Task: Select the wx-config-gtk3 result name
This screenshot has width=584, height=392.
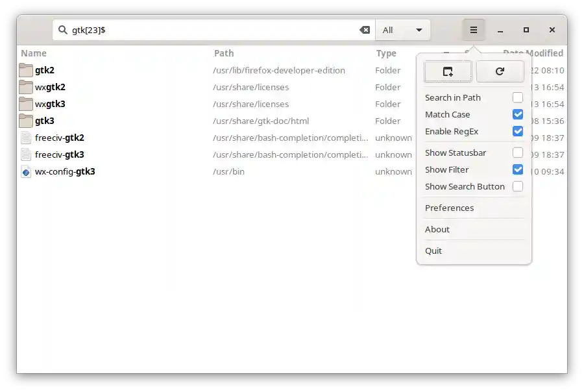Action: click(x=65, y=171)
